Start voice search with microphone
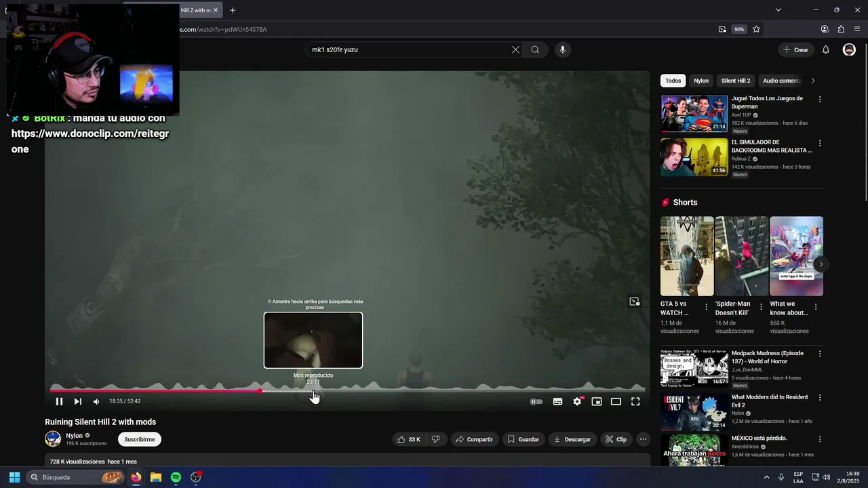 click(x=562, y=49)
